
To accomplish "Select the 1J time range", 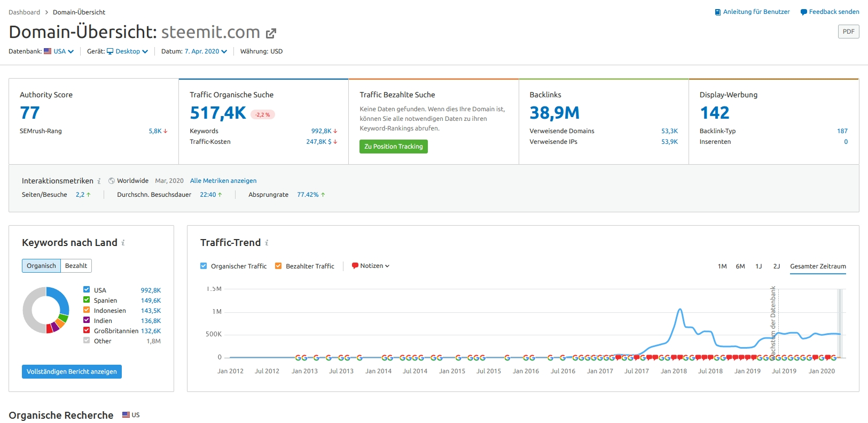I will pyautogui.click(x=758, y=266).
